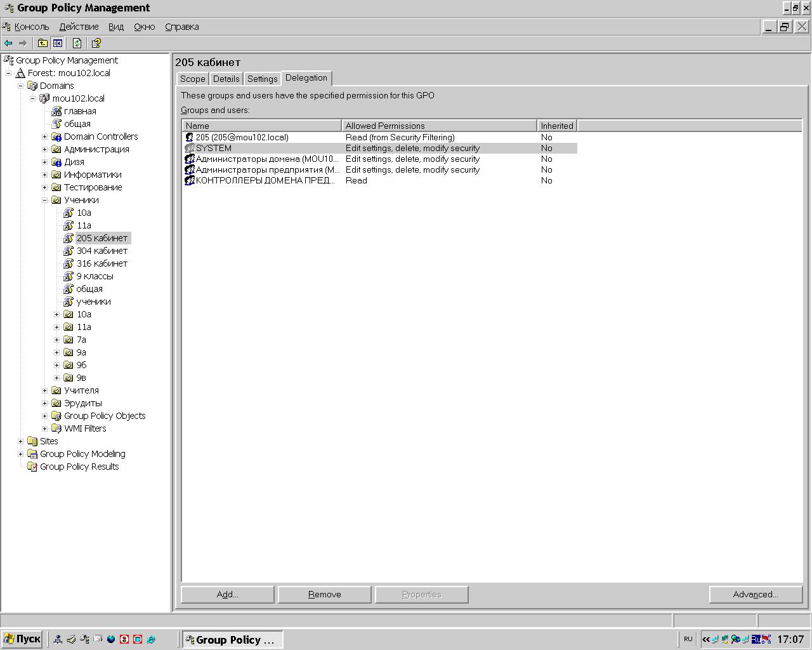Click the Дизя OU icon
Screen dimensions: 812x650
click(x=56, y=162)
